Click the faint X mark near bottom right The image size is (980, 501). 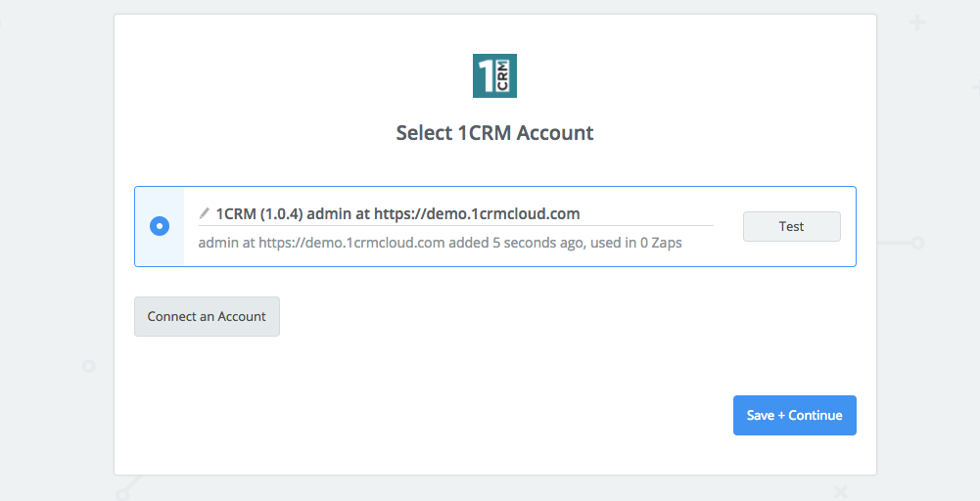tap(840, 492)
